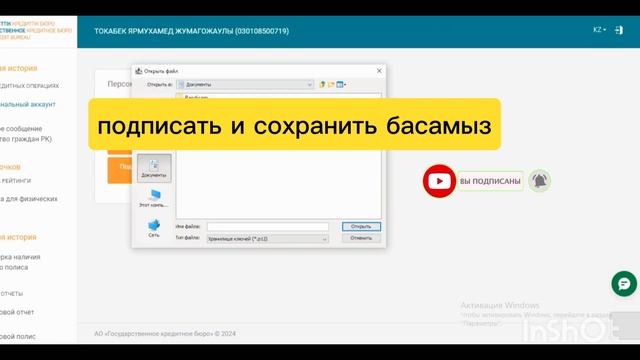The width and height of the screenshot is (640, 360).
Task: Open the 'рка наличия ... полиса' sidebar link
Action: [20, 262]
